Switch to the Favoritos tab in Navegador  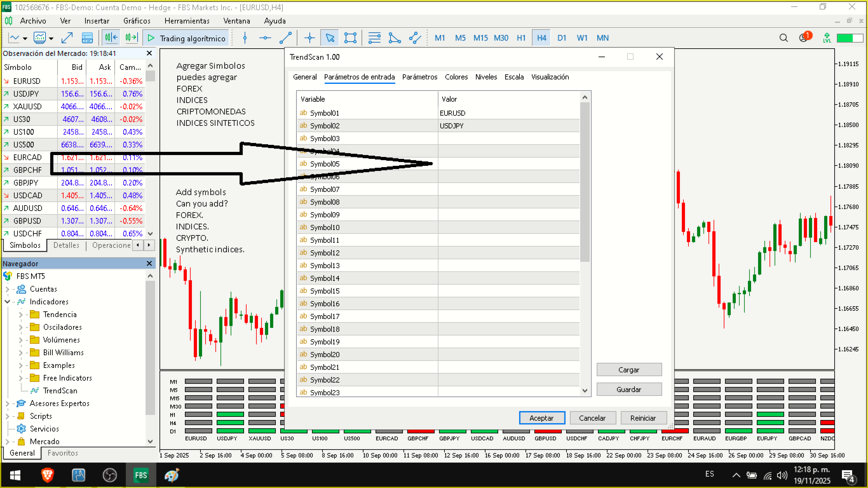point(63,453)
